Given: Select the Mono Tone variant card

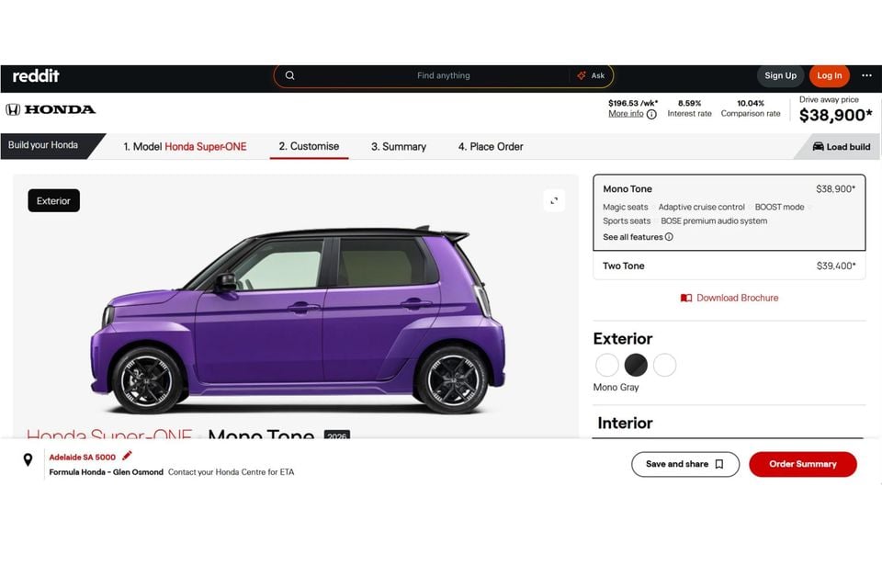Looking at the screenshot, I should tap(729, 213).
